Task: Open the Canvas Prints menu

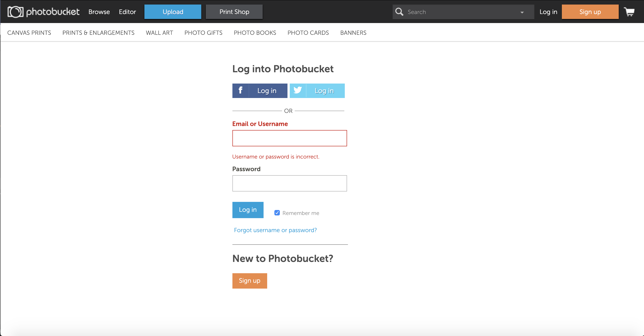Action: [29, 33]
